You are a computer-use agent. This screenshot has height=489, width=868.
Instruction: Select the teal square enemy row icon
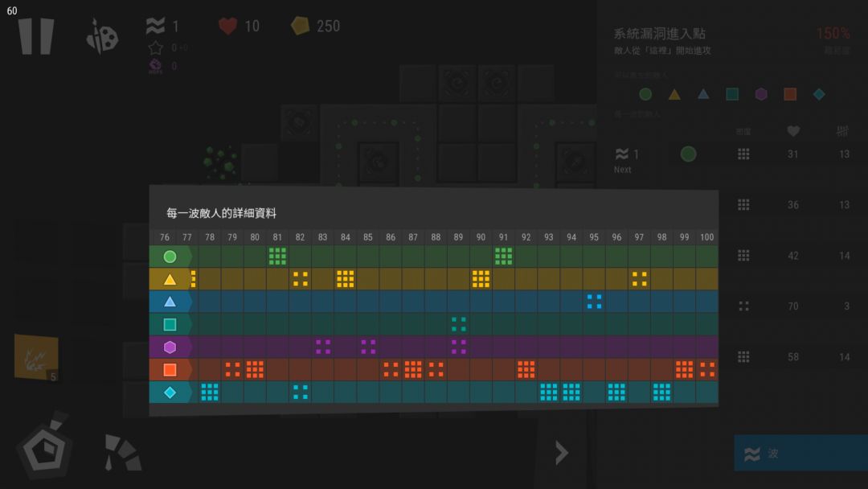pyautogui.click(x=170, y=324)
